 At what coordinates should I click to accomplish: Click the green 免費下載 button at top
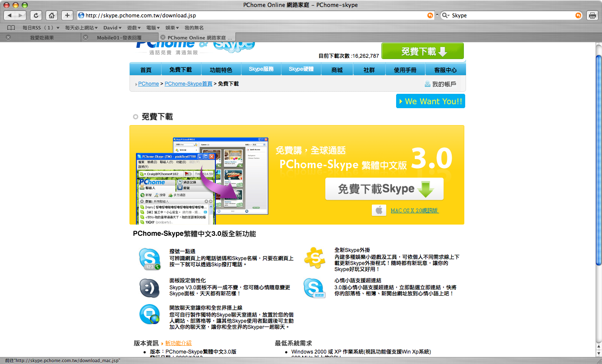click(423, 51)
